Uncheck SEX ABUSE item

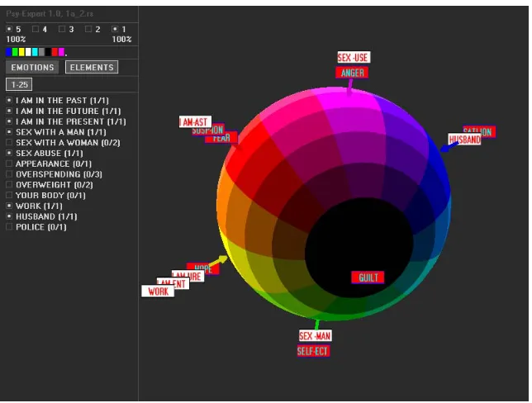10,153
